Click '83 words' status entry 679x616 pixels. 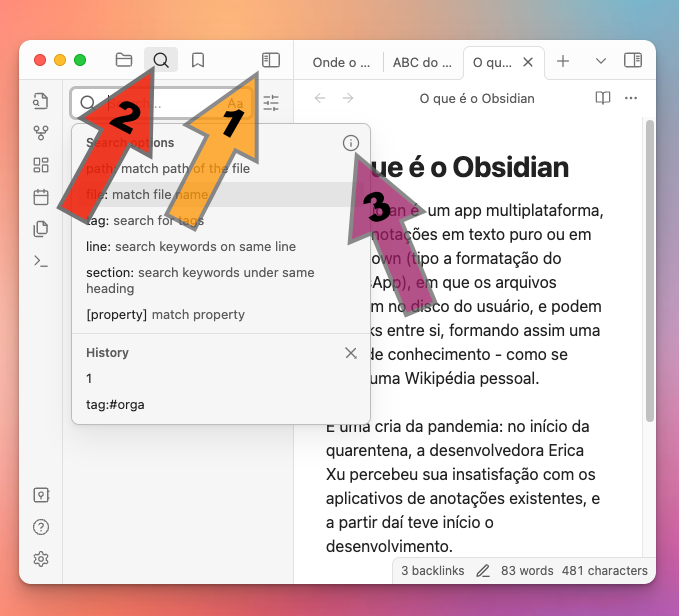527,571
